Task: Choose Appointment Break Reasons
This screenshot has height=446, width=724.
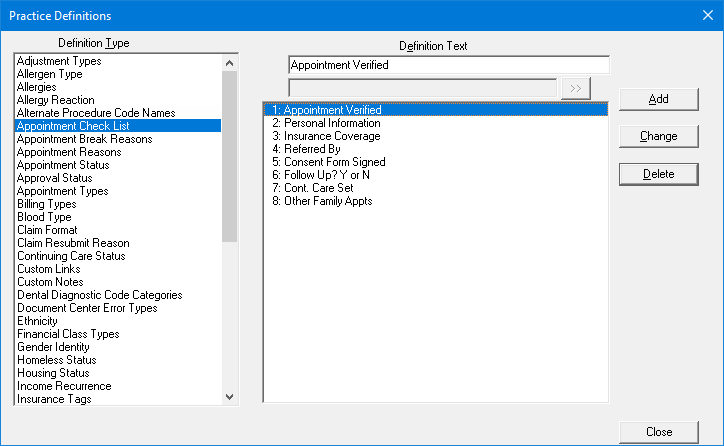Action: point(118,139)
